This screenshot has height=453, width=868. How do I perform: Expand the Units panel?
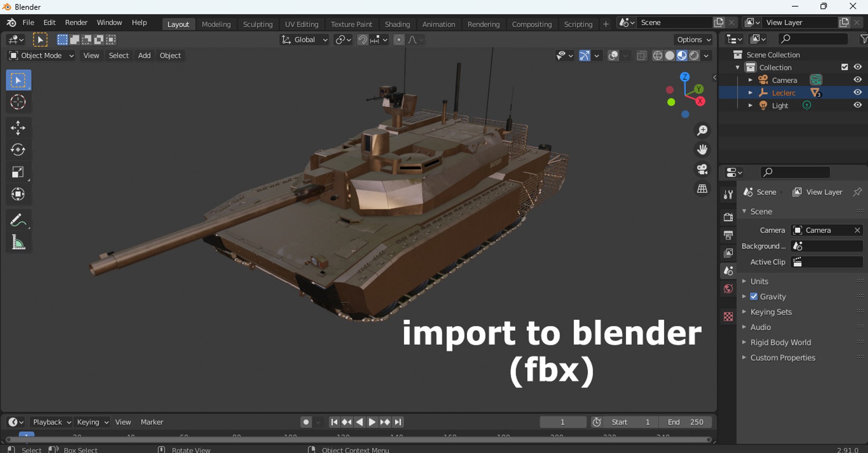[759, 281]
